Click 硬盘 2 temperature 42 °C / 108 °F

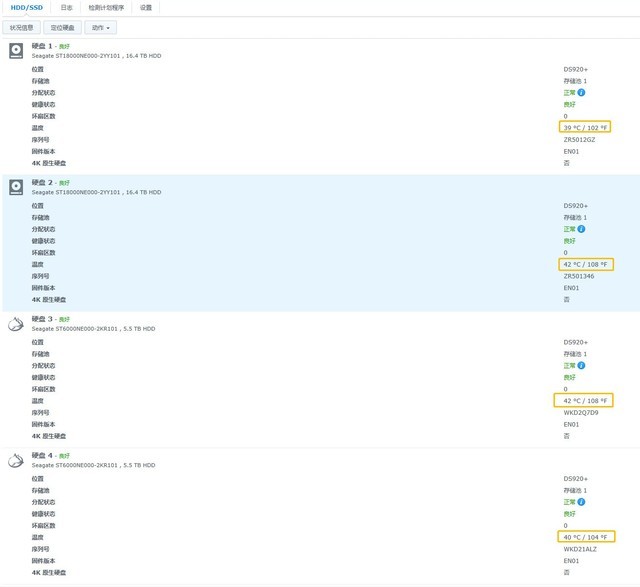pyautogui.click(x=585, y=265)
